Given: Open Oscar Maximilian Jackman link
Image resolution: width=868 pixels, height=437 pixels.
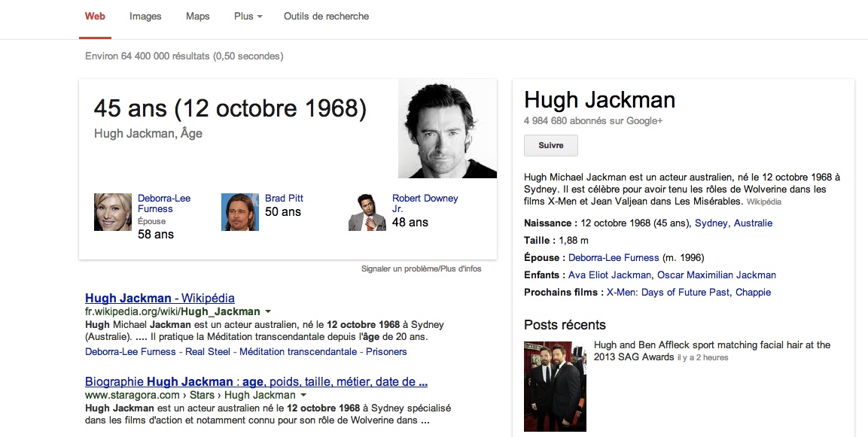Looking at the screenshot, I should 717,275.
